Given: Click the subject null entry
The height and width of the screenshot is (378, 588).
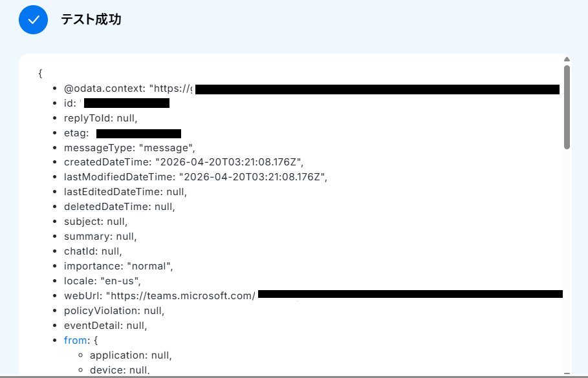Looking at the screenshot, I should [x=95, y=222].
